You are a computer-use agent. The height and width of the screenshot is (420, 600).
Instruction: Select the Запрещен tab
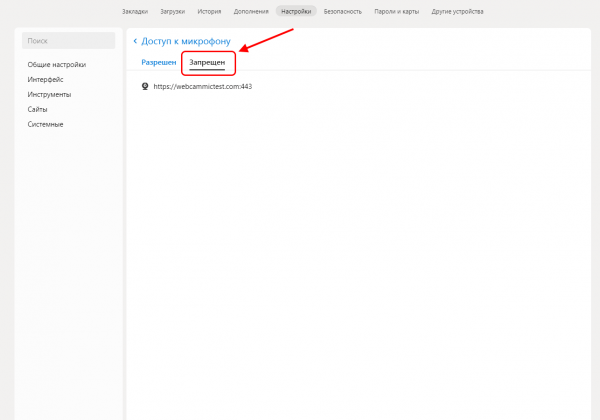pos(207,62)
